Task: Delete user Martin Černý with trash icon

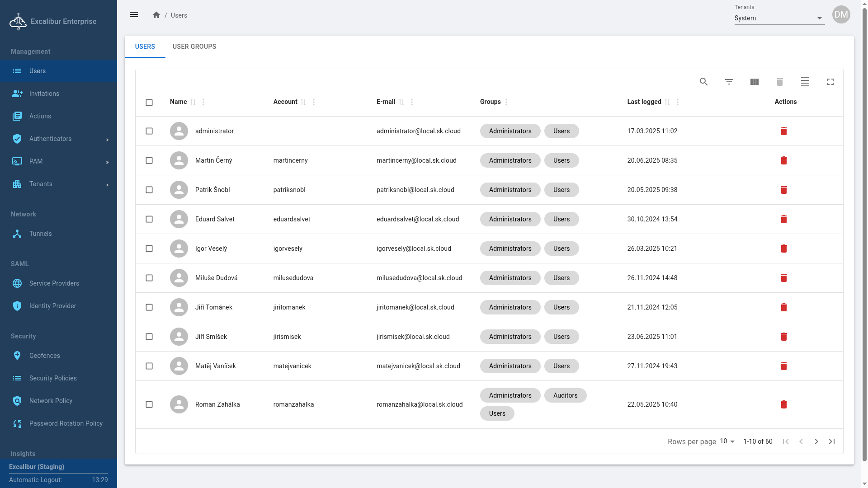Action: (x=783, y=160)
